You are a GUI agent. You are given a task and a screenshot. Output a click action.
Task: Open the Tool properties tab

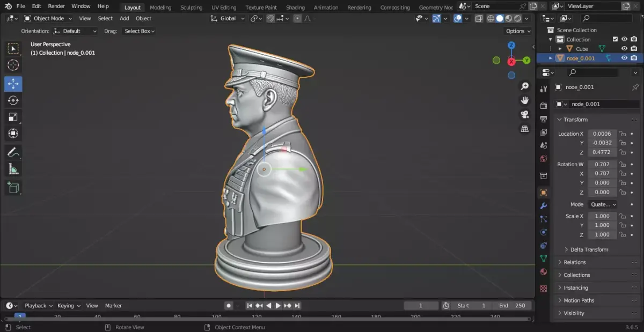pyautogui.click(x=544, y=88)
